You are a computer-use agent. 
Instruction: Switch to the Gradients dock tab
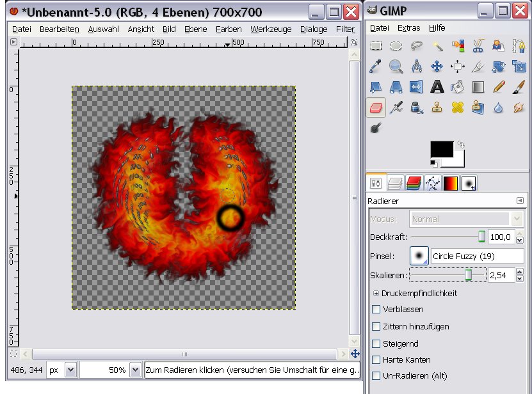[x=451, y=184]
